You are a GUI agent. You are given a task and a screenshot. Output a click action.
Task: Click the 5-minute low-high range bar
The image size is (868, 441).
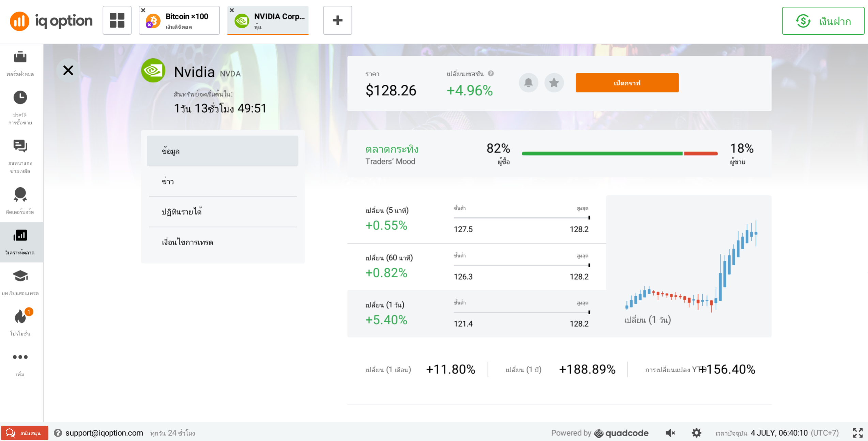coord(522,218)
